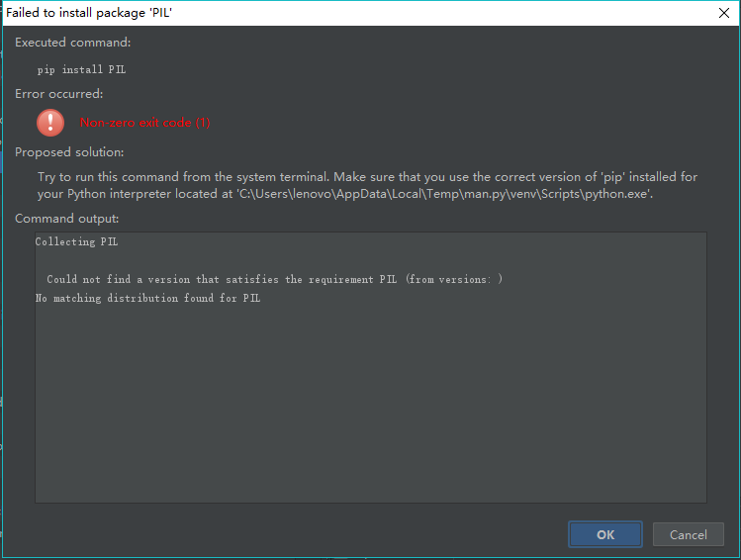This screenshot has height=560, width=741.
Task: Click the 'Collecting PIL' output line
Action: coord(76,241)
